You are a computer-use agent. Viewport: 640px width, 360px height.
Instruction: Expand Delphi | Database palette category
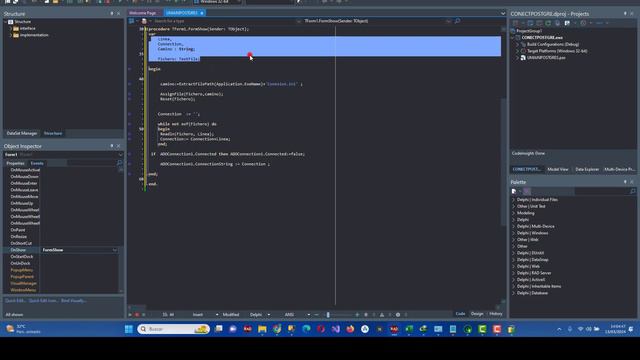513,293
